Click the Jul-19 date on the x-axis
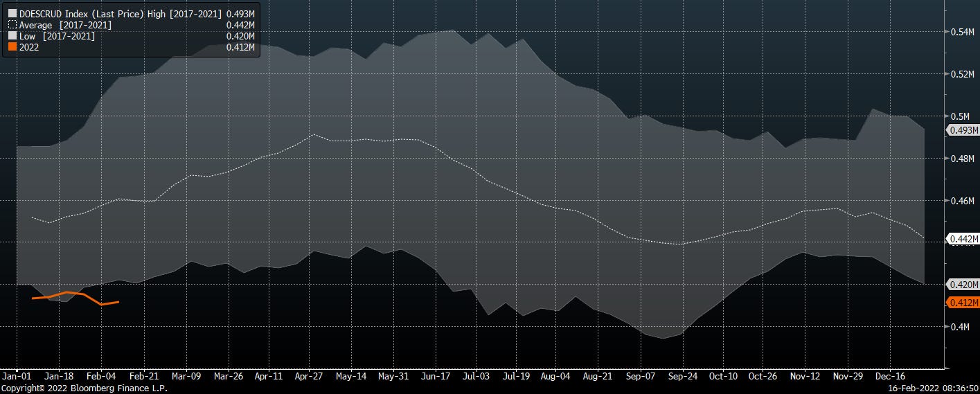Image resolution: width=980 pixels, height=394 pixels. click(x=515, y=376)
